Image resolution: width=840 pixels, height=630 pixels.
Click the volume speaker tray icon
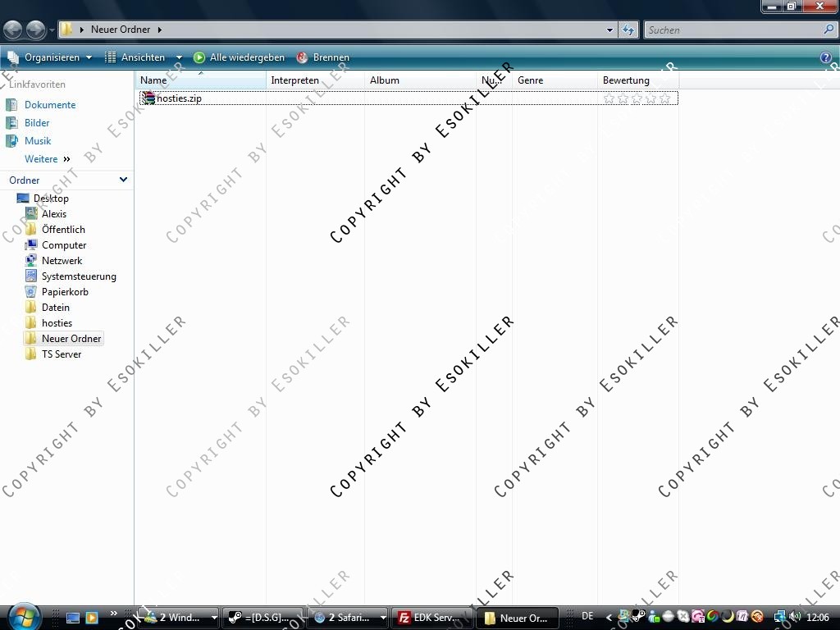795,617
